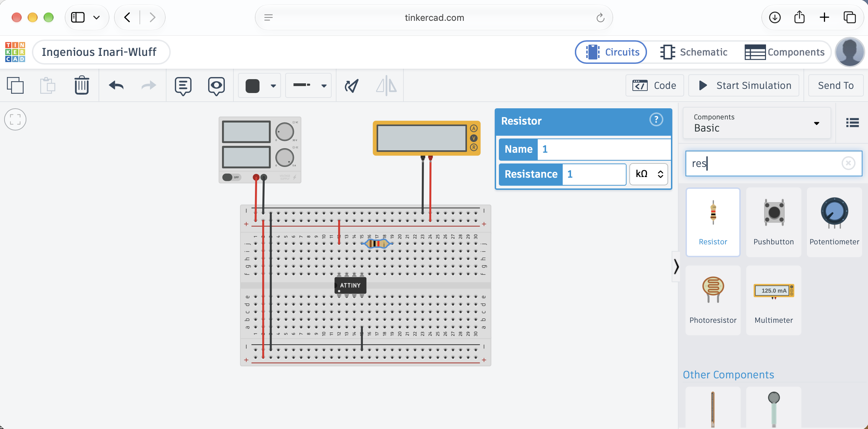This screenshot has height=429, width=868.
Task: Open the Code editor button
Action: click(655, 85)
